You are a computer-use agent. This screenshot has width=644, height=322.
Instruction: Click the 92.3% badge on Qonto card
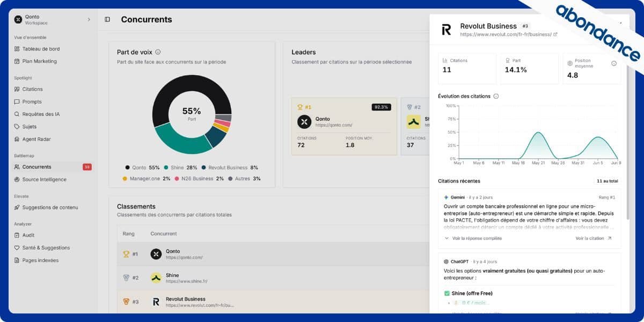(x=381, y=107)
